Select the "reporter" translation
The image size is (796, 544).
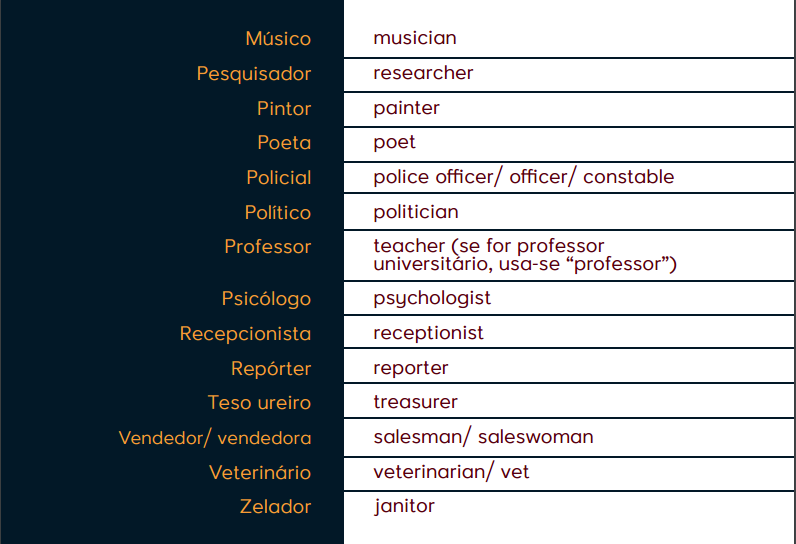coord(411,368)
